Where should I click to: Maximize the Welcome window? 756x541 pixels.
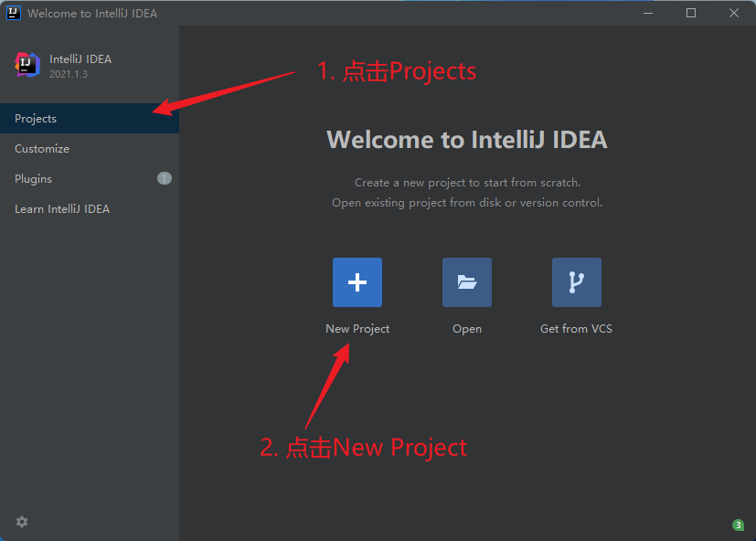click(691, 13)
